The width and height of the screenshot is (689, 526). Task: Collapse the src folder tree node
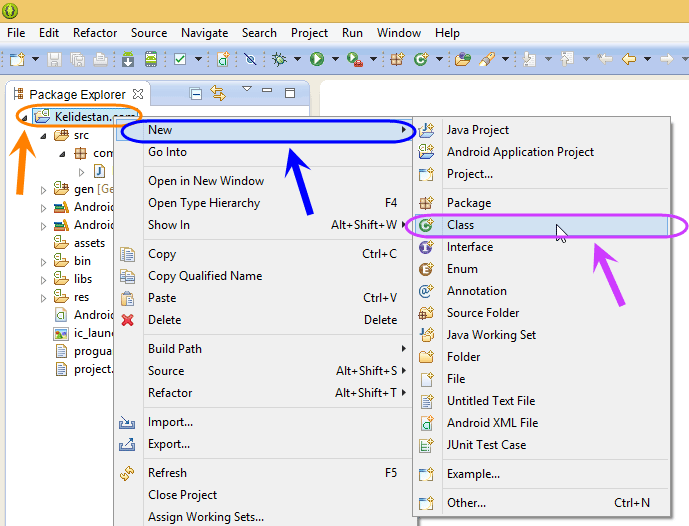pos(43,136)
